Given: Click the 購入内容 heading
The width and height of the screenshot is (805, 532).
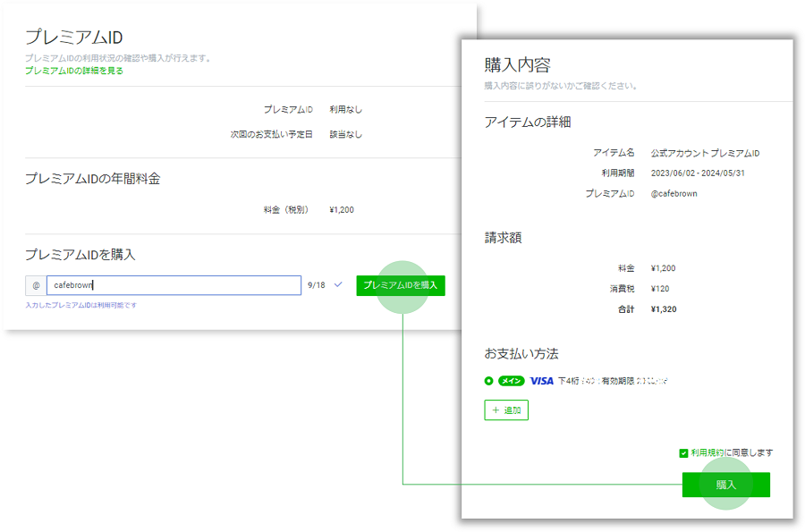Looking at the screenshot, I should tap(517, 65).
